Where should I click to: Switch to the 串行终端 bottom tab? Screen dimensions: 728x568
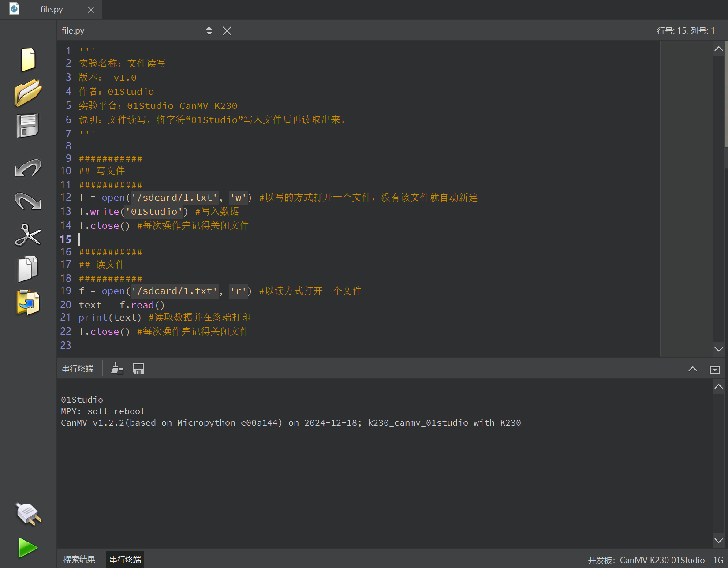click(x=125, y=559)
